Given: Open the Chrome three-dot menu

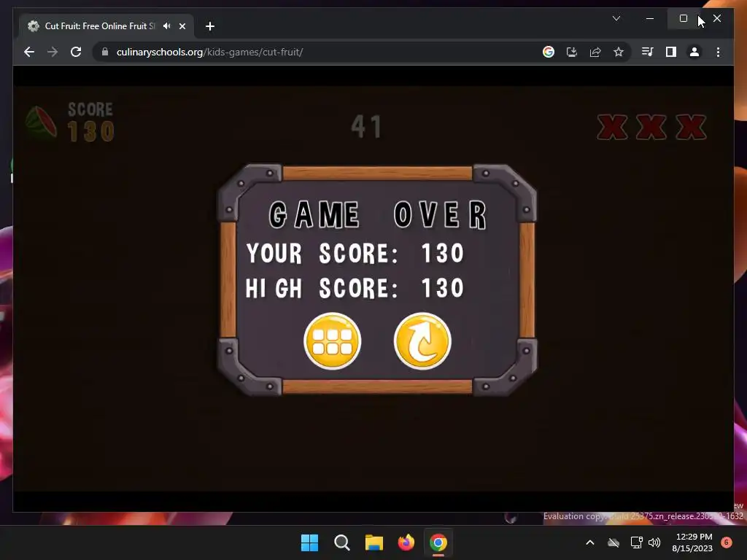Looking at the screenshot, I should tap(718, 52).
